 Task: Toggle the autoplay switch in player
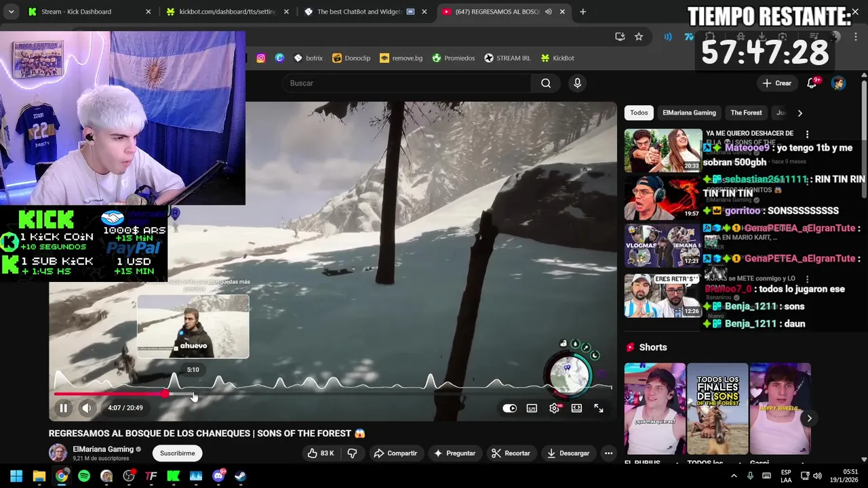(509, 408)
